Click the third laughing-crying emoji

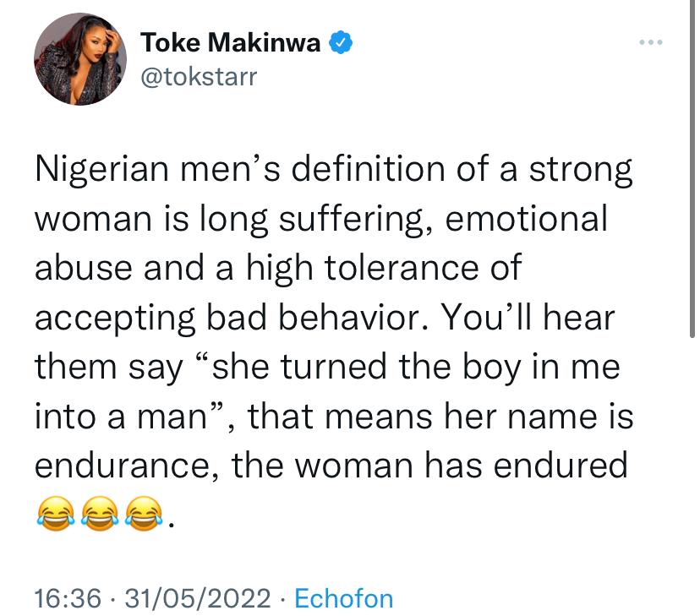(x=144, y=514)
